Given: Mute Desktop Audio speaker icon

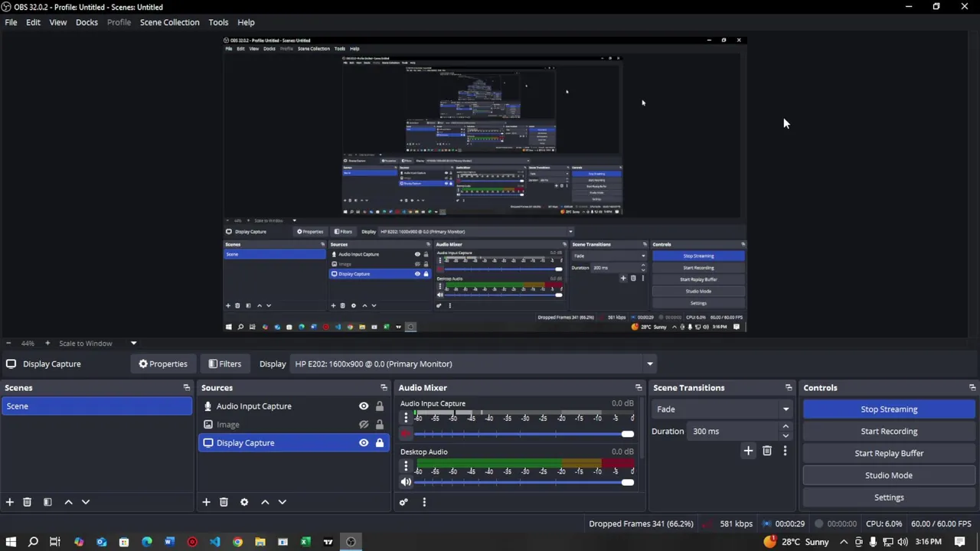Looking at the screenshot, I should click(406, 482).
